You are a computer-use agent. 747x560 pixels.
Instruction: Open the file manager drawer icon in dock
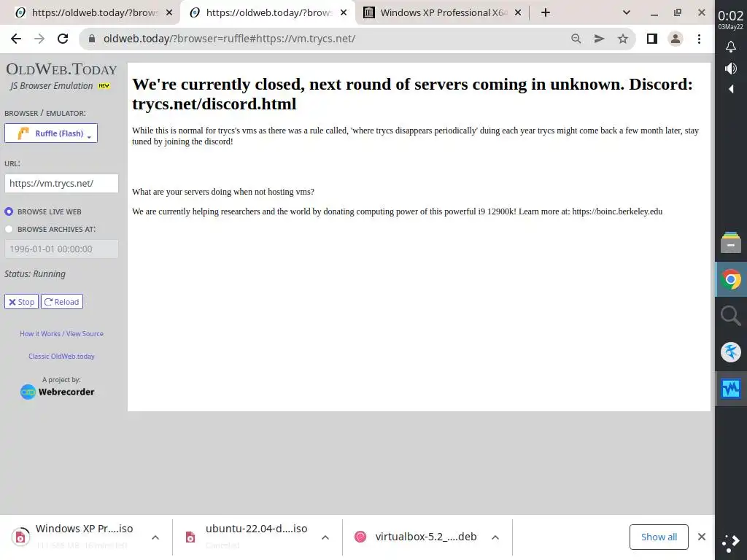click(731, 242)
